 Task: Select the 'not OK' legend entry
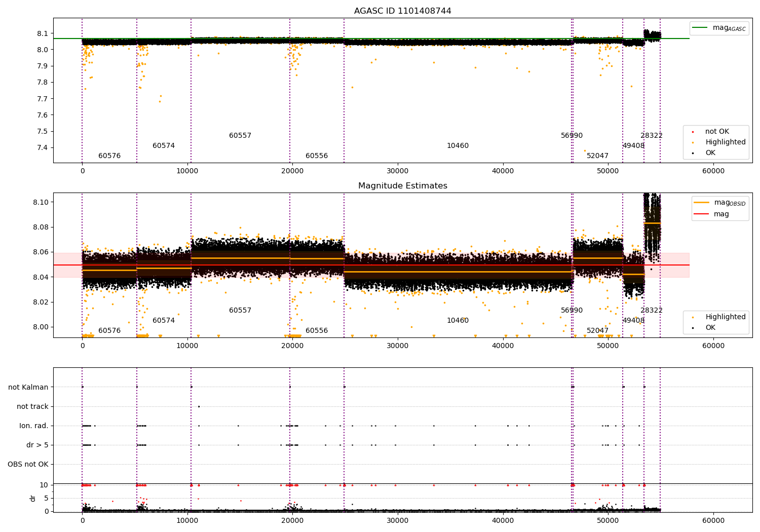tap(716, 132)
